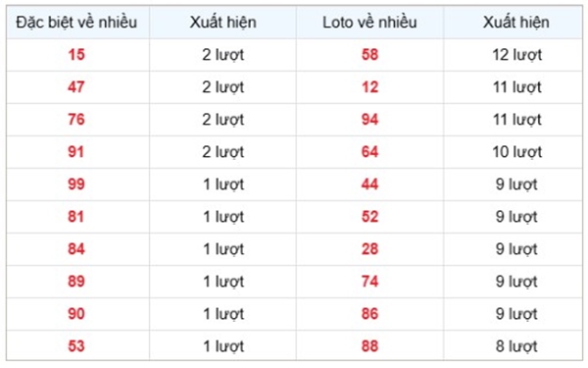Select red number 47 in special column
The width and height of the screenshot is (588, 368).
[76, 87]
